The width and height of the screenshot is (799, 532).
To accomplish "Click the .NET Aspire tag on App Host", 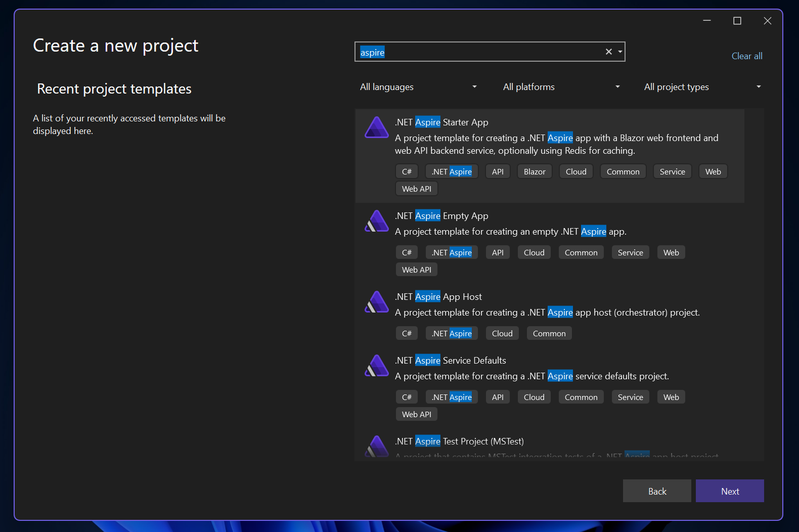I will pos(452,334).
